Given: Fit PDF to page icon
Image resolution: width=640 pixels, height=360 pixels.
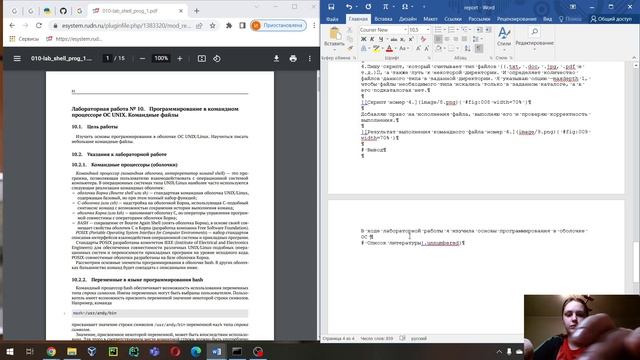Looking at the screenshot, I should [x=202, y=58].
